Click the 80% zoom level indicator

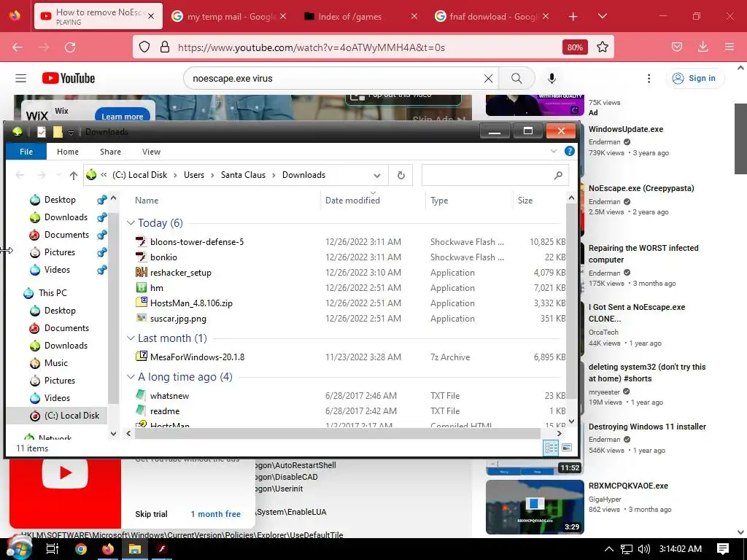(575, 47)
